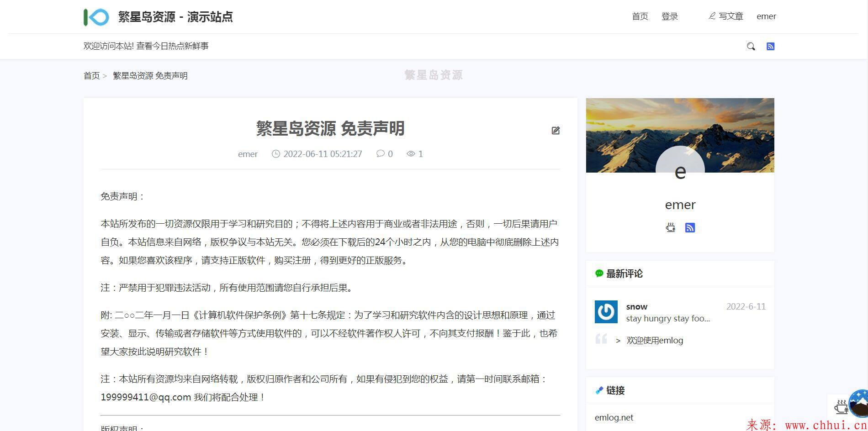Click snow's commenter avatar icon
The image size is (868, 431).
tap(606, 312)
